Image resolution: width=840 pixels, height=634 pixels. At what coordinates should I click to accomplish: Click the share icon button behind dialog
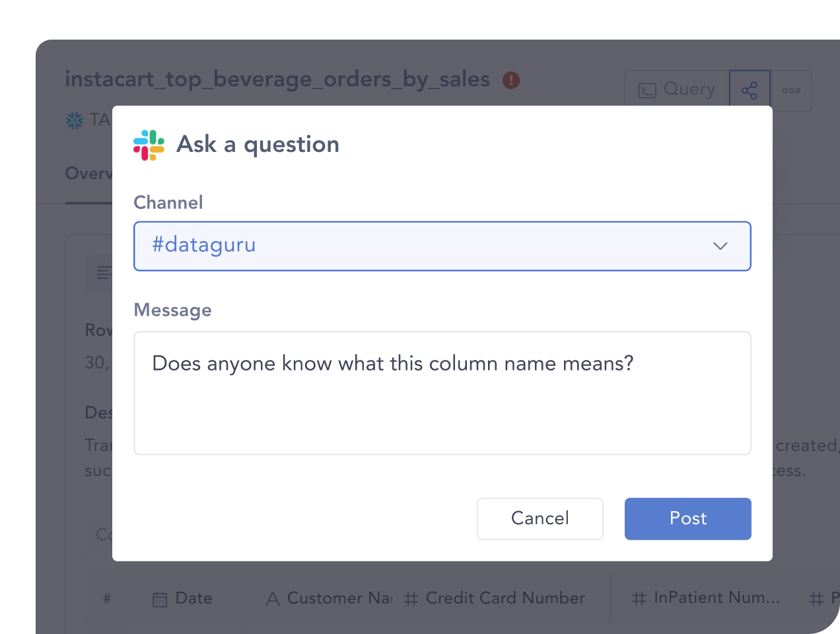(750, 90)
